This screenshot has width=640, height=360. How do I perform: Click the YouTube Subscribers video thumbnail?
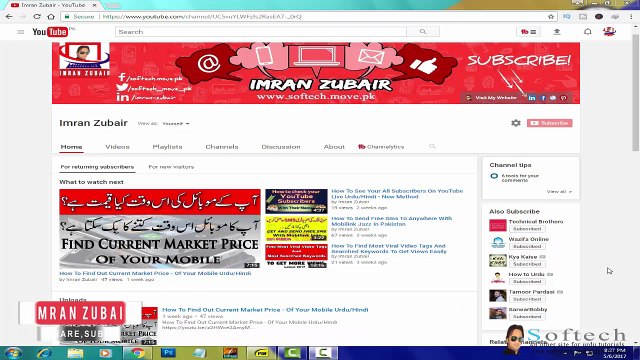click(296, 201)
